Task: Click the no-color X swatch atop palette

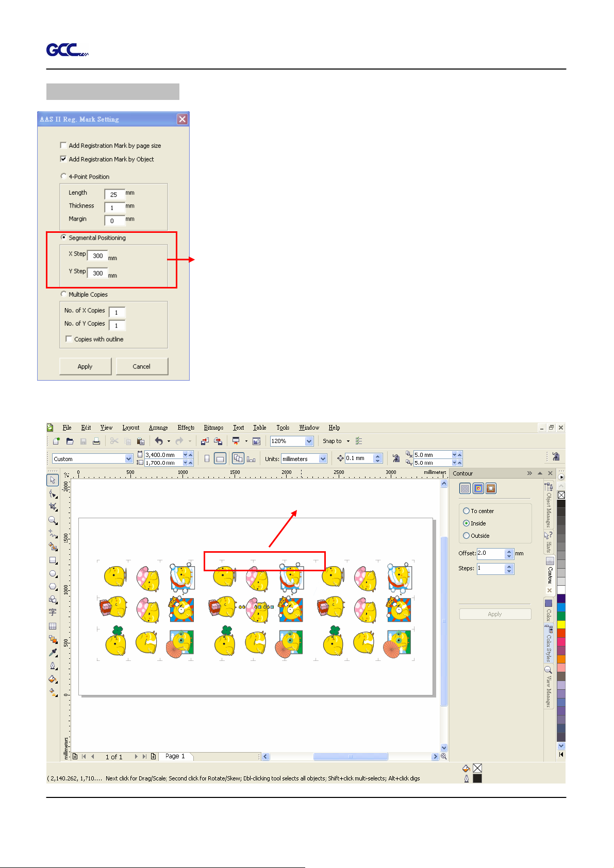Action: 561,495
